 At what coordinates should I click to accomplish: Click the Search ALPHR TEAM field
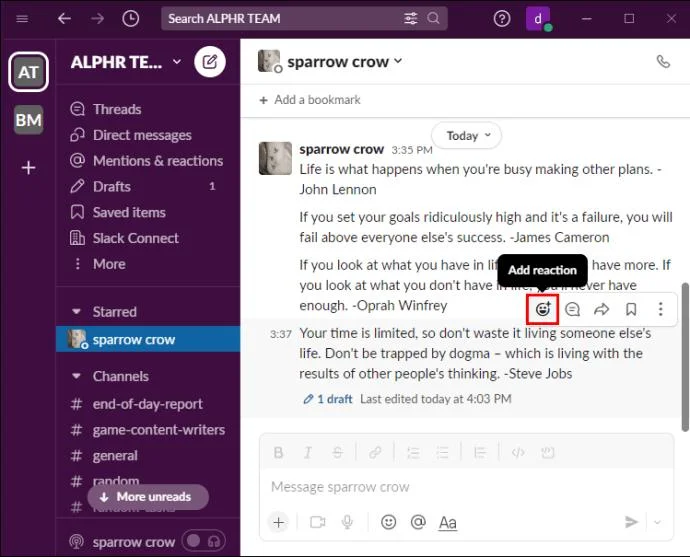click(x=304, y=18)
